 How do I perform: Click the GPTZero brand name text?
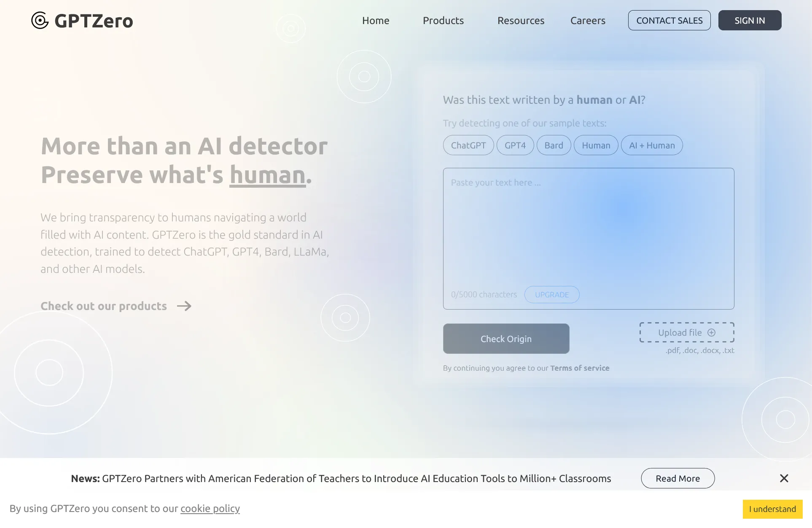(94, 21)
